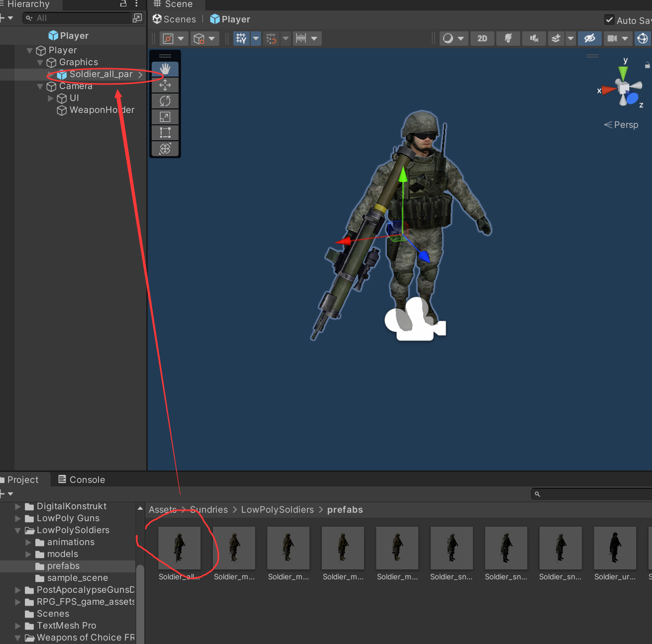Toggle Persp projection label
This screenshot has width=652, height=644.
tap(621, 125)
